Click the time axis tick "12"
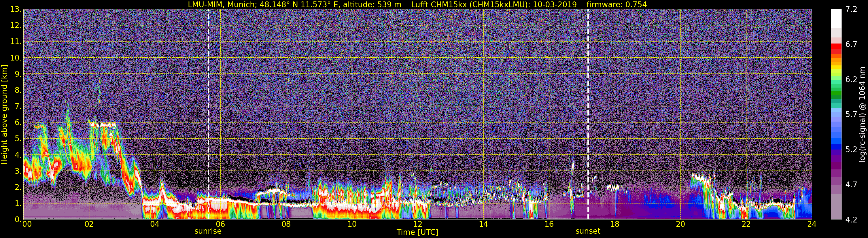This screenshot has height=238, width=868. click(417, 224)
